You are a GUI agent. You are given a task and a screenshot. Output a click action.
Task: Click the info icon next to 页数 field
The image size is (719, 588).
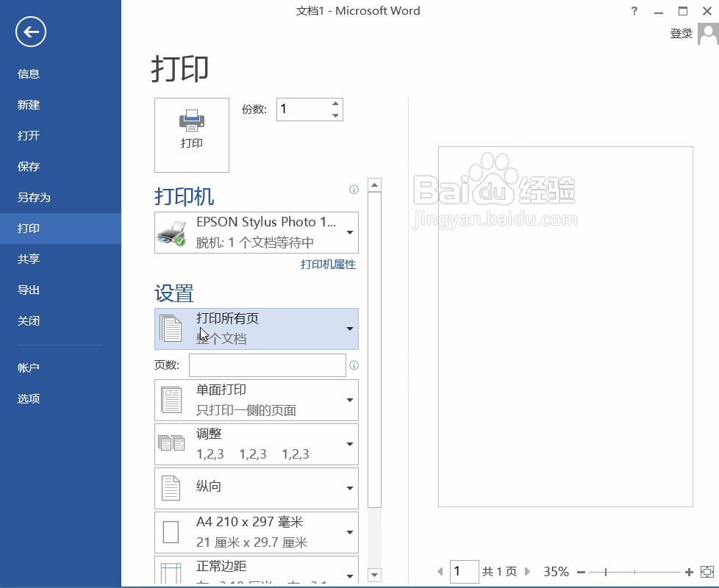354,365
